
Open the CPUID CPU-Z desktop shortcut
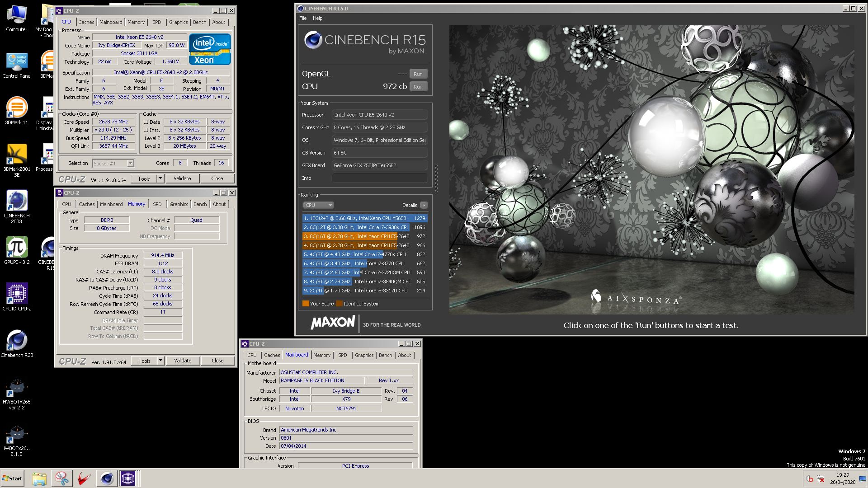(x=17, y=297)
